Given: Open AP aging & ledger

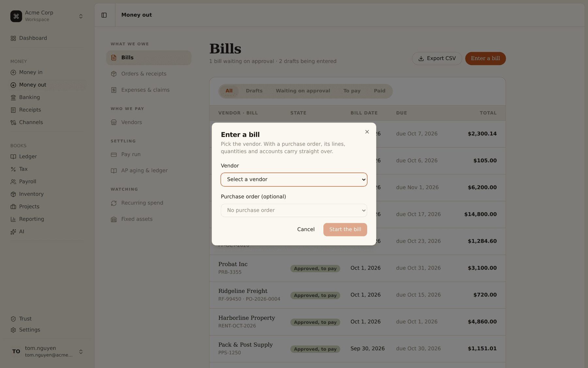Looking at the screenshot, I should 149,171.
